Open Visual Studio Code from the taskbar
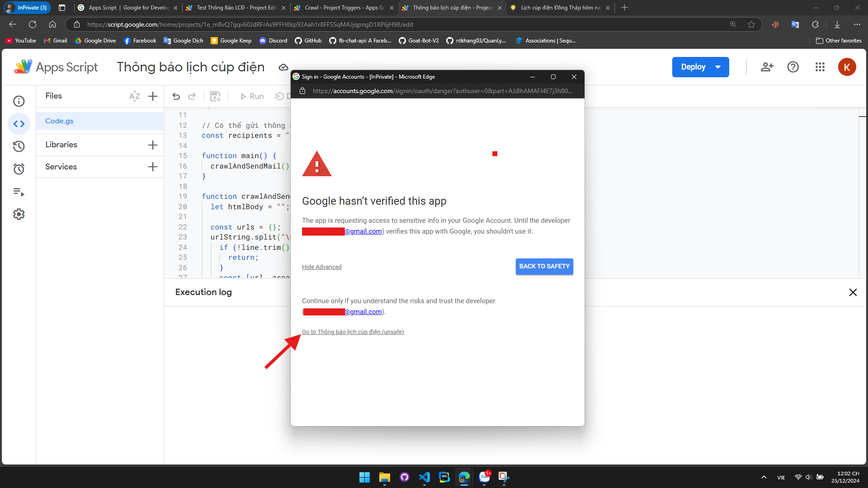 424,477
